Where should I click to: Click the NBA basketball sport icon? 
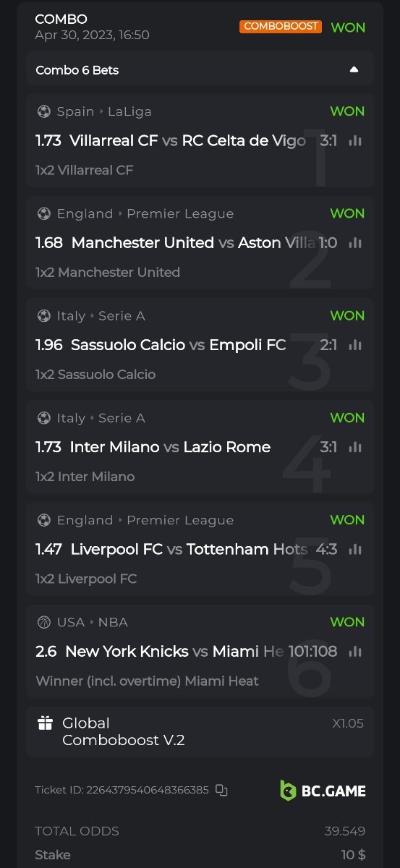point(43,622)
